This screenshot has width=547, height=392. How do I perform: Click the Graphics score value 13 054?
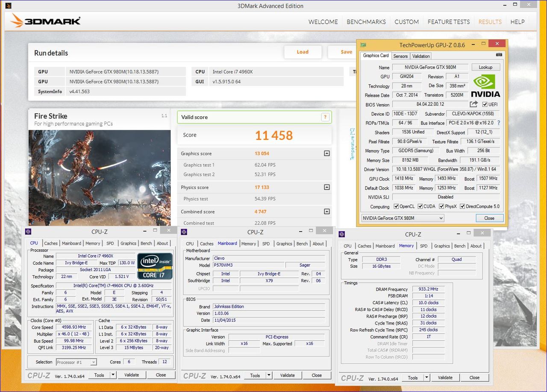tap(262, 153)
